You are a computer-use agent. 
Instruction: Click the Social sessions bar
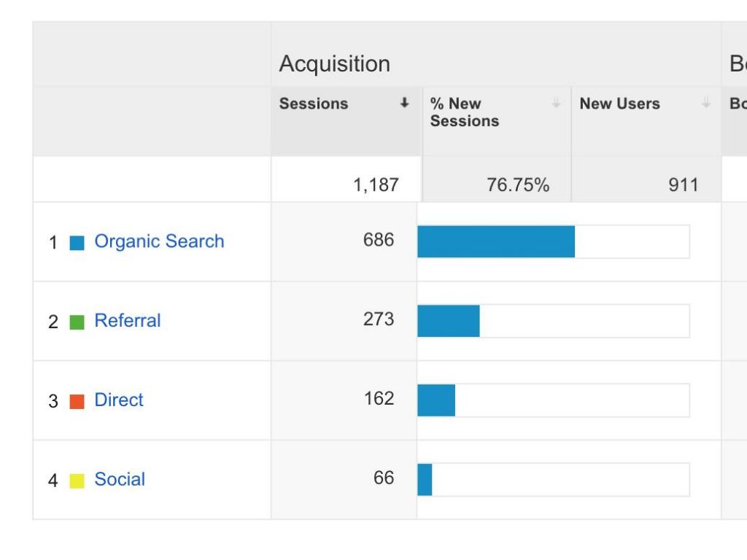point(425,480)
